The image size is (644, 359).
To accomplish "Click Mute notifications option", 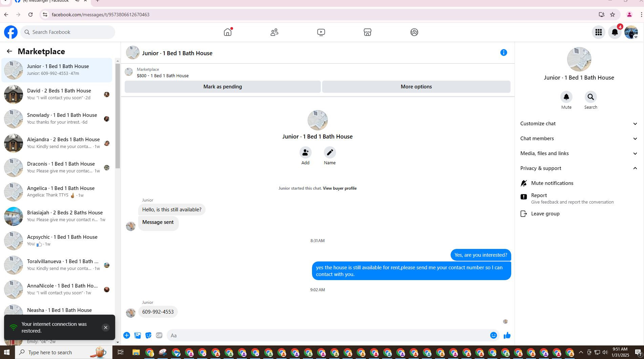I will (579, 183).
